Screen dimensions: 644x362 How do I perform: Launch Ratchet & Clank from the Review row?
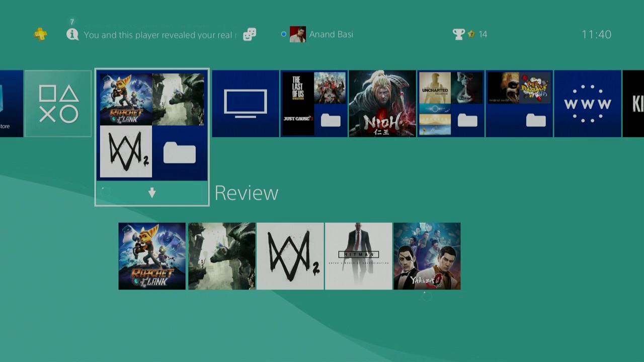point(152,256)
